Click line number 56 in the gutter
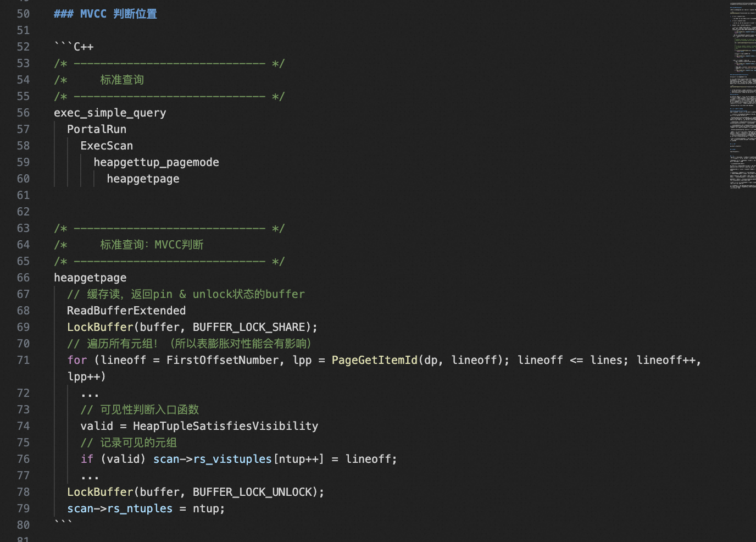The height and width of the screenshot is (542, 756). coord(23,113)
